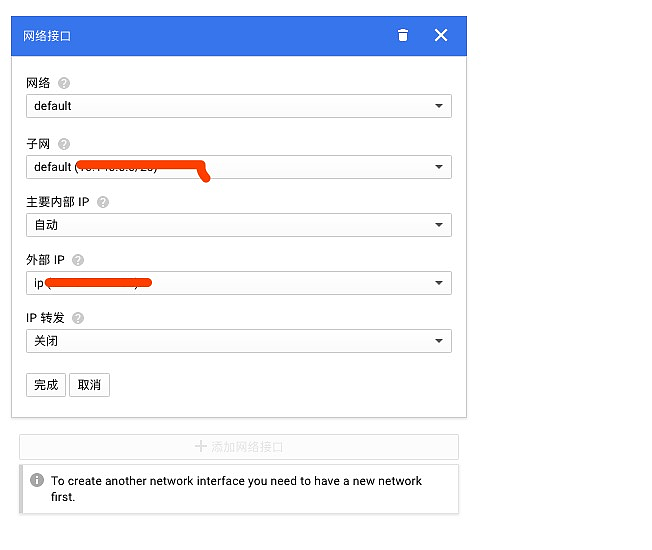Screen dimensions: 652x550
Task: Delete the network interface with trash icon
Action: [403, 36]
